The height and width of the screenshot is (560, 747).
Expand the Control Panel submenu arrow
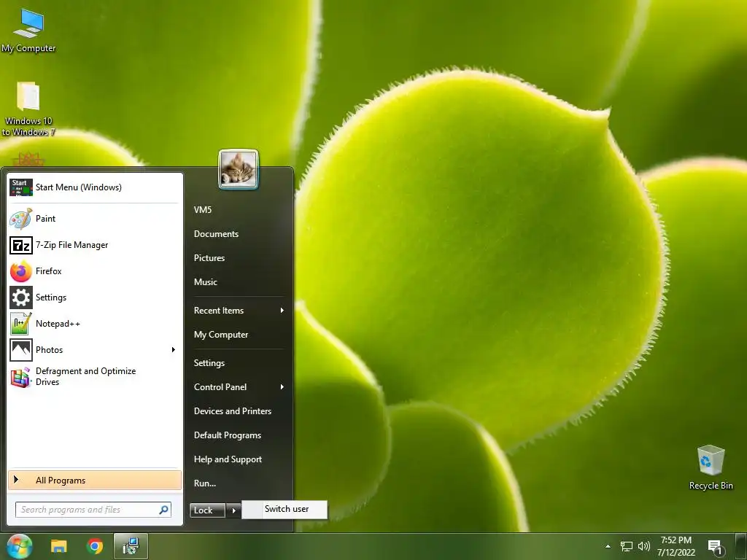click(x=282, y=387)
